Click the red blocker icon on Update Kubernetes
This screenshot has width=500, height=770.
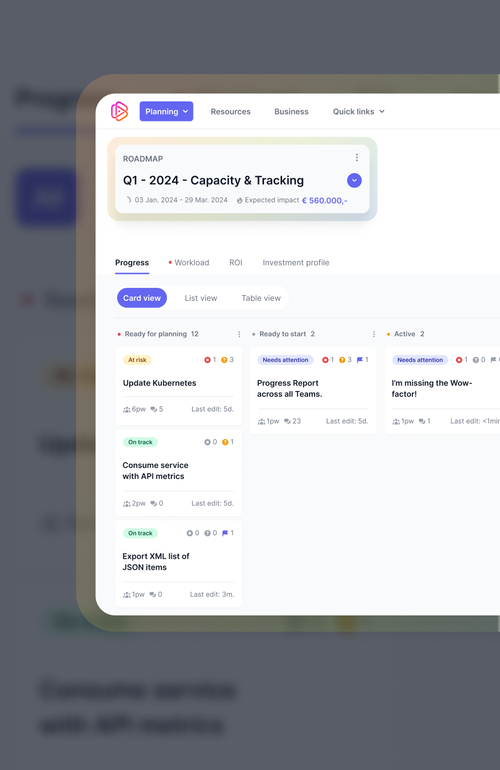pos(207,360)
